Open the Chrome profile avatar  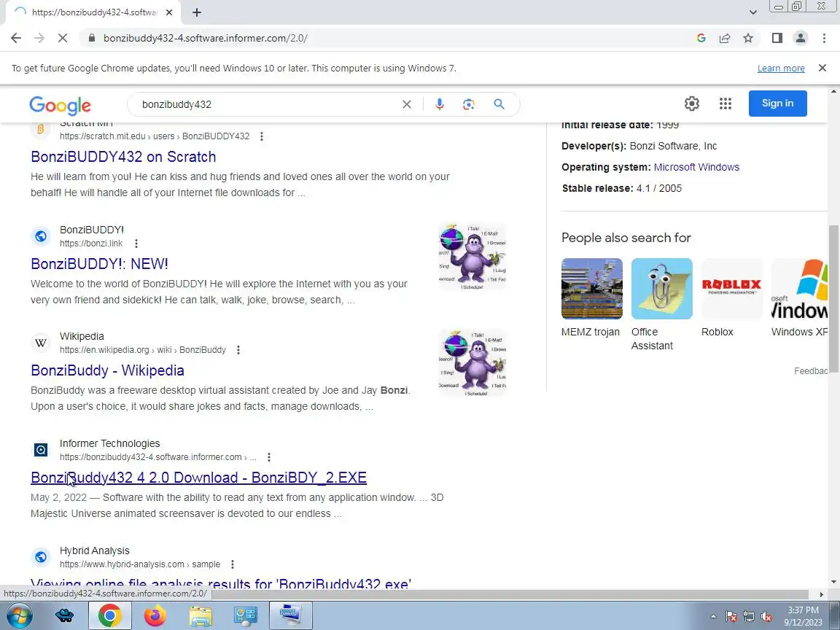click(801, 38)
